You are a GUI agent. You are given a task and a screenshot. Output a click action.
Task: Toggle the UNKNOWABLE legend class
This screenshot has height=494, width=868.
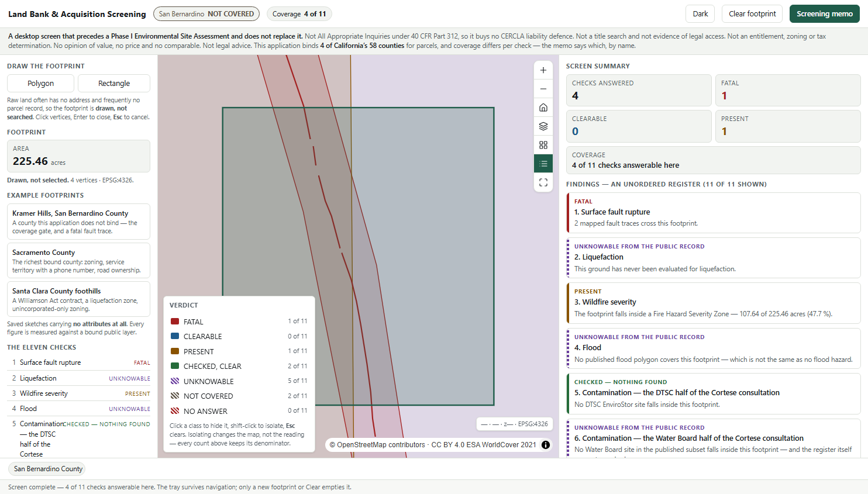[x=239, y=381]
